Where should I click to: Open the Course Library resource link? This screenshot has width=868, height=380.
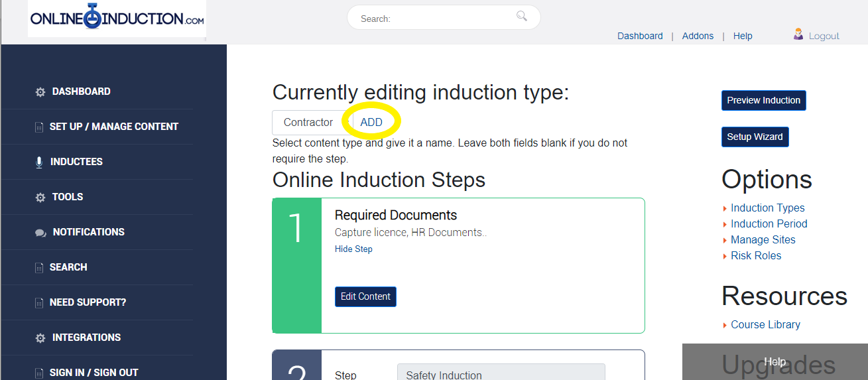pos(765,324)
